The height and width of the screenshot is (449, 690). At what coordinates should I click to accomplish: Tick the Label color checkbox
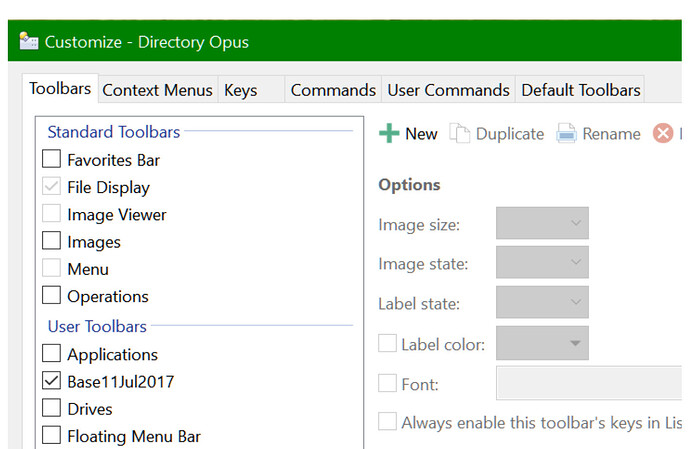click(x=388, y=343)
